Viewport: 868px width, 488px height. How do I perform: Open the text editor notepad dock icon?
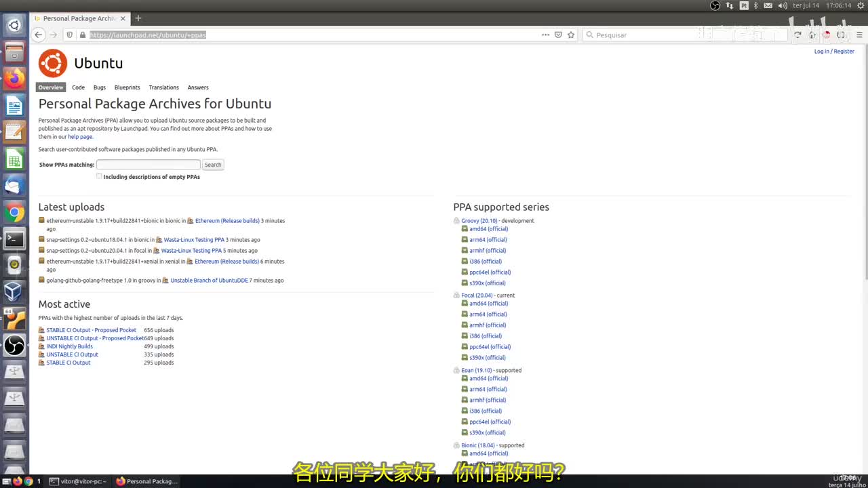click(14, 131)
